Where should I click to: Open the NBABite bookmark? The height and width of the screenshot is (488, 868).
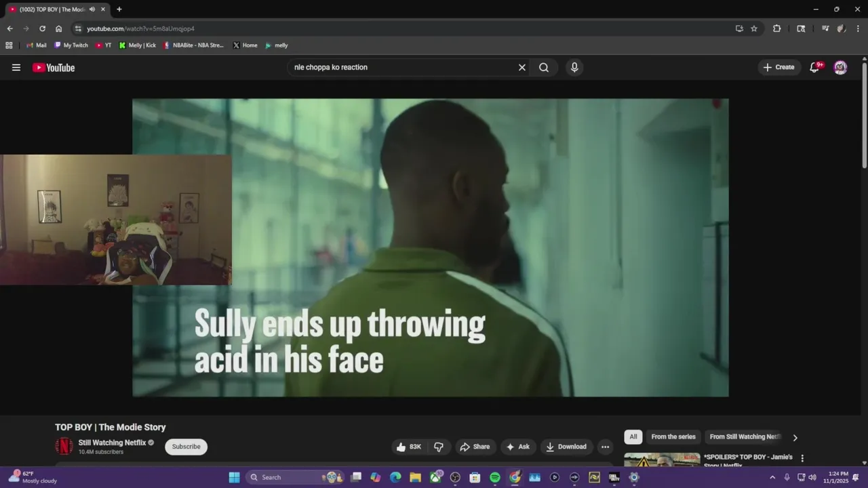[193, 45]
